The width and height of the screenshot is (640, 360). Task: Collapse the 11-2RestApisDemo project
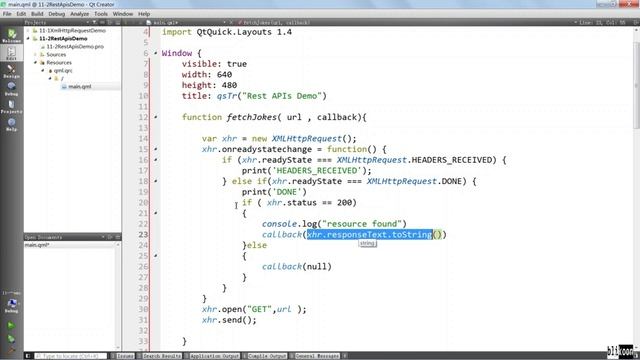click(28, 38)
